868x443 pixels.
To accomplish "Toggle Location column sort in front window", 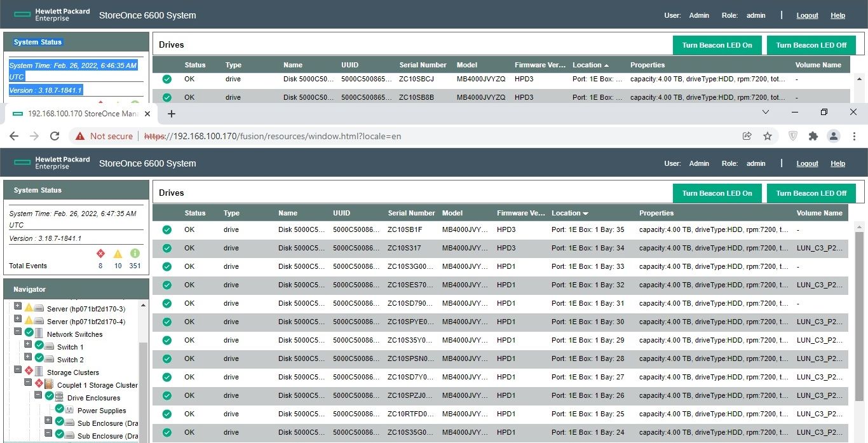I will click(x=570, y=213).
